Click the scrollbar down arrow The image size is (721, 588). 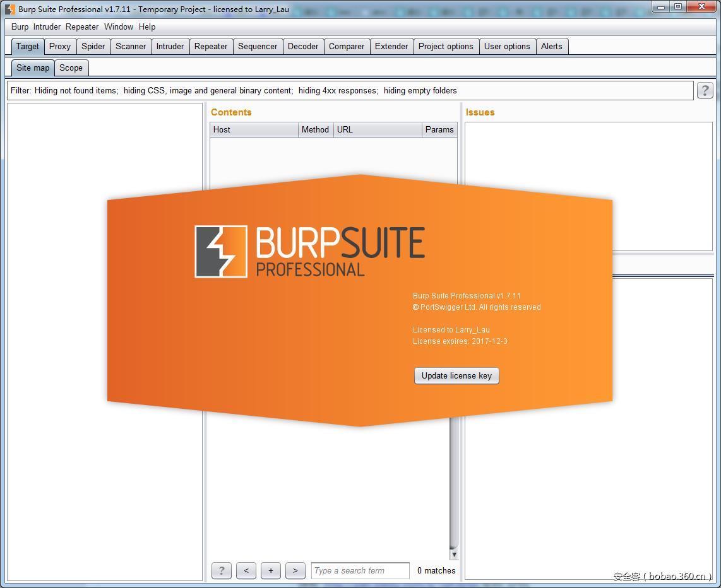(x=454, y=554)
